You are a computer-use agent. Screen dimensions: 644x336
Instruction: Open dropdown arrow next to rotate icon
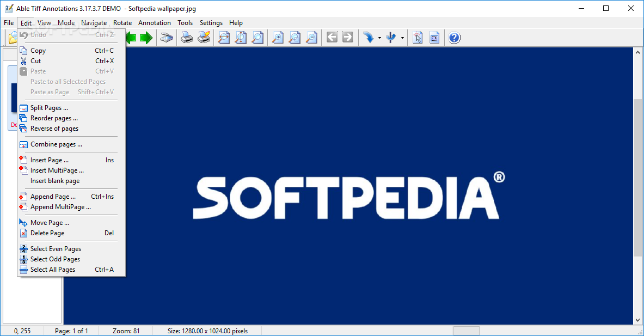point(379,38)
